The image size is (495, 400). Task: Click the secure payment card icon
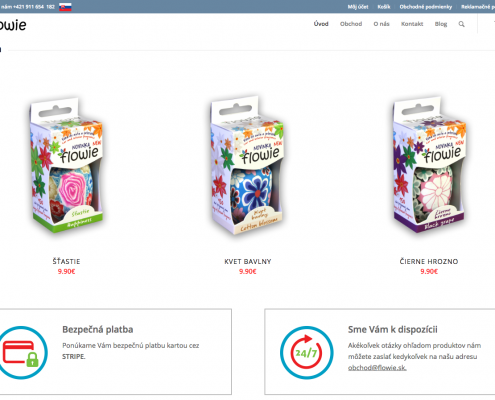21,353
